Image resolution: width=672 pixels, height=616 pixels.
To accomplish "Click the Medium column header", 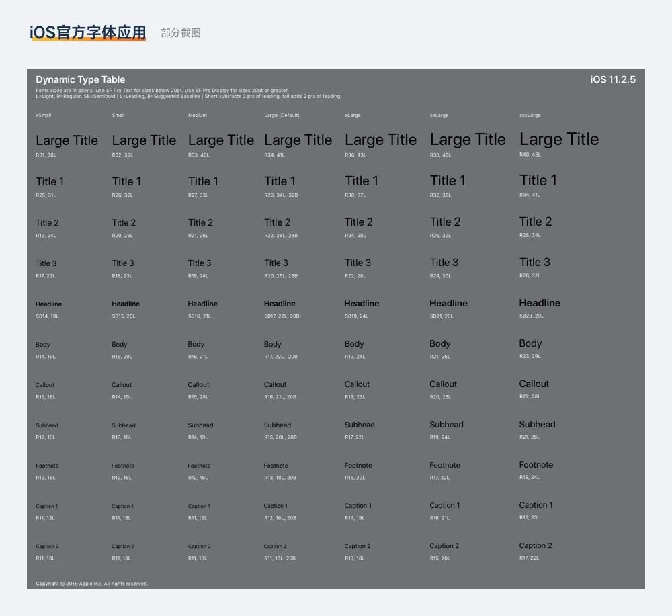I will [198, 115].
